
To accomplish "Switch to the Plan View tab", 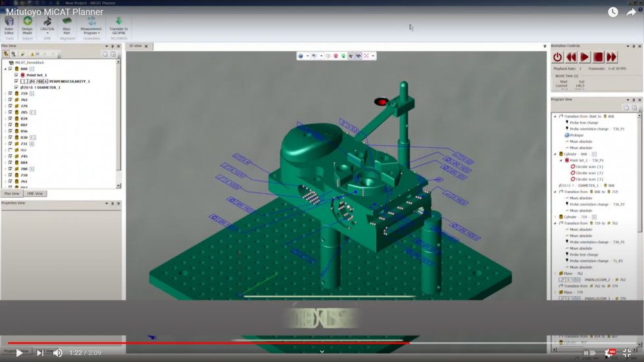I will click(x=11, y=194).
